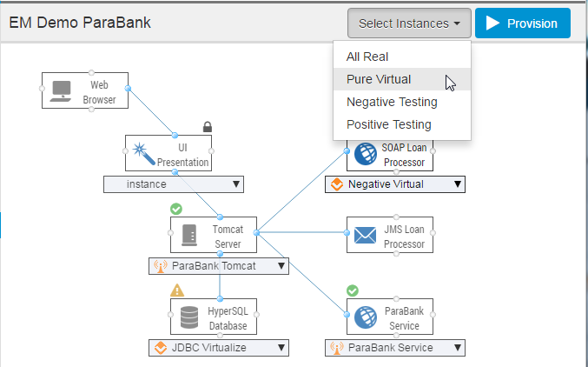588x367 pixels.
Task: Click the yellow warning triangle above HyperSQL Database
Action: click(x=177, y=290)
